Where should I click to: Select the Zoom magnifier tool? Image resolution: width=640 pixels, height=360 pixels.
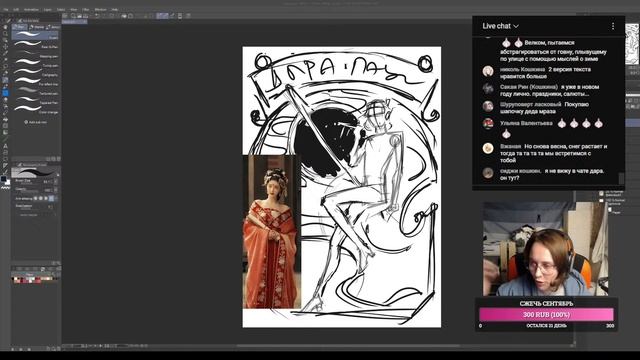click(5, 33)
